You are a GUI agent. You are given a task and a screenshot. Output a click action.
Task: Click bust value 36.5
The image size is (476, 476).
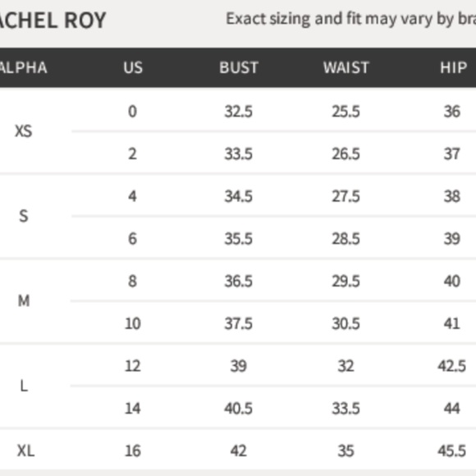pyautogui.click(x=238, y=281)
